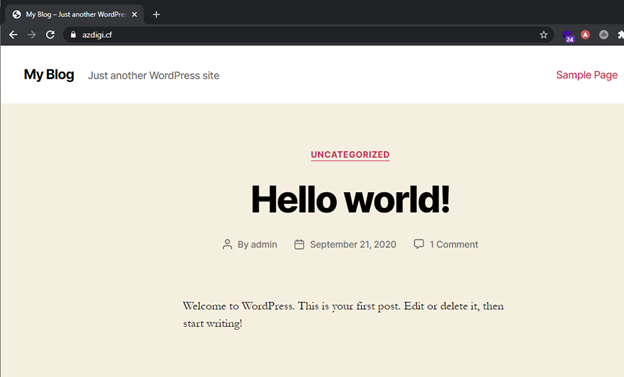This screenshot has width=624, height=377.
Task: Click the admin author link
Action: (264, 244)
